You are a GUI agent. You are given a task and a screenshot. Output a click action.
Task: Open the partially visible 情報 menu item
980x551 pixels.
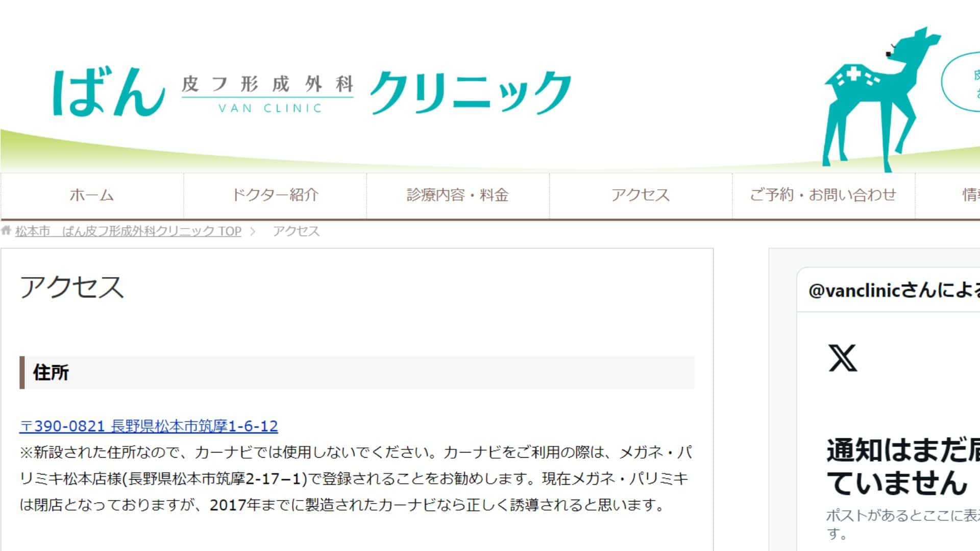click(x=948, y=195)
